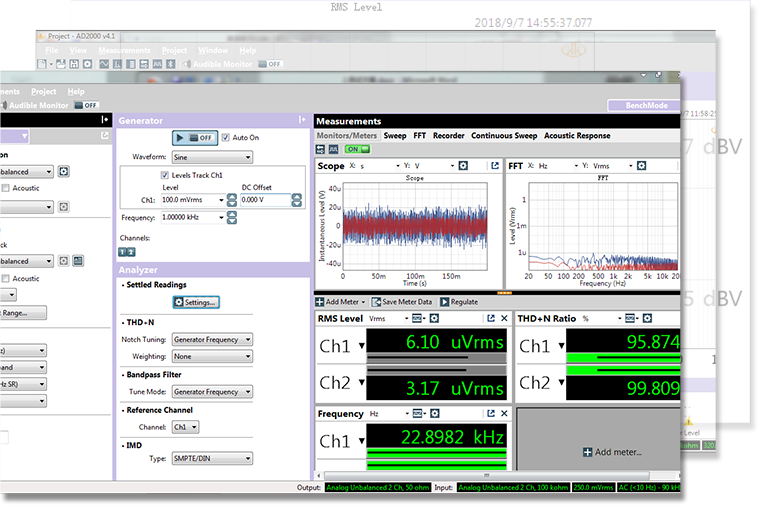Collapse the Generator panel pin icon
Screen dimensions: 758x505
(x=302, y=119)
